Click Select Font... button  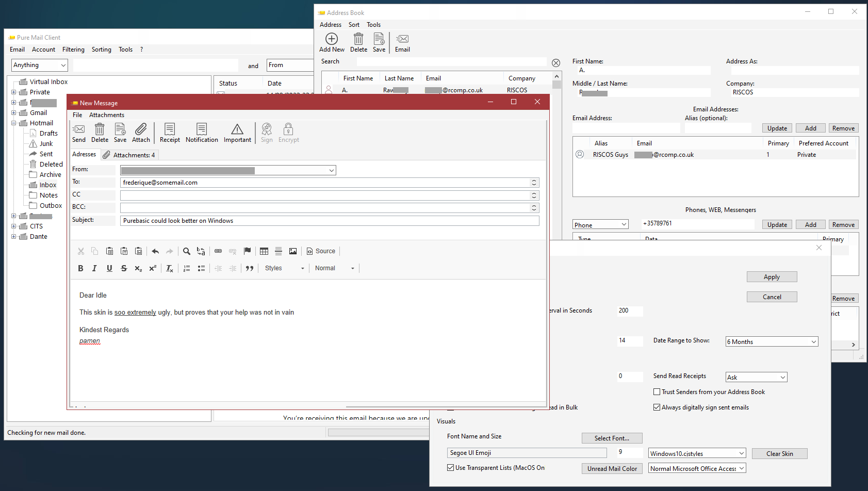coord(612,438)
